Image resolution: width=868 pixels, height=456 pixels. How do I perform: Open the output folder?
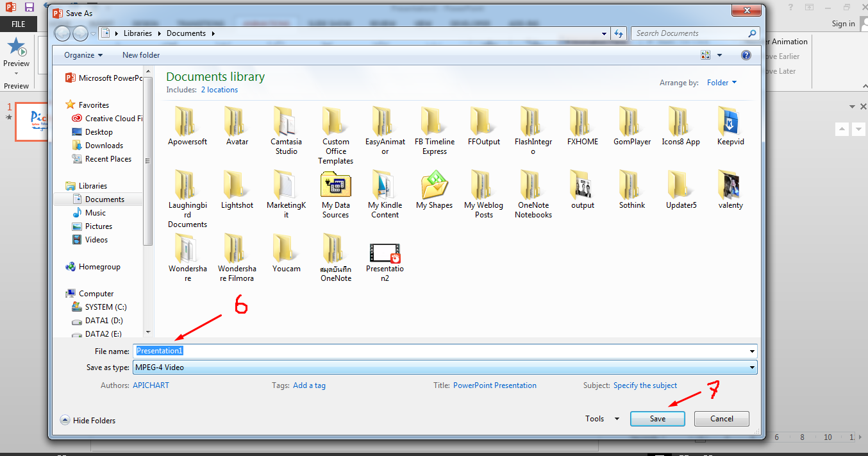pyautogui.click(x=582, y=190)
